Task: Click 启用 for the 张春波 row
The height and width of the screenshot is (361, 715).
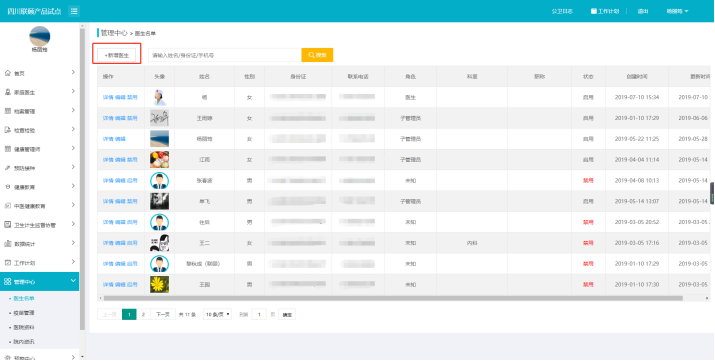Action: 132,180
